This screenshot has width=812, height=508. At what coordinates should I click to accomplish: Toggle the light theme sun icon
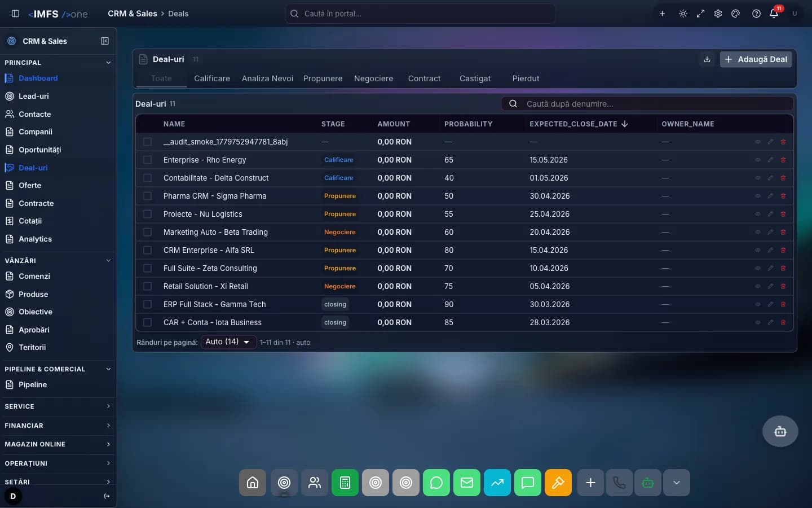click(x=683, y=14)
